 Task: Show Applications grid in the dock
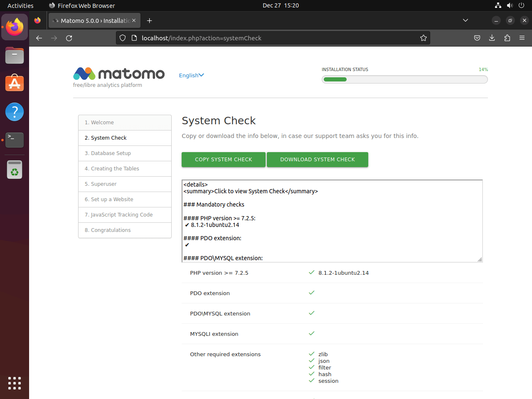[15, 383]
